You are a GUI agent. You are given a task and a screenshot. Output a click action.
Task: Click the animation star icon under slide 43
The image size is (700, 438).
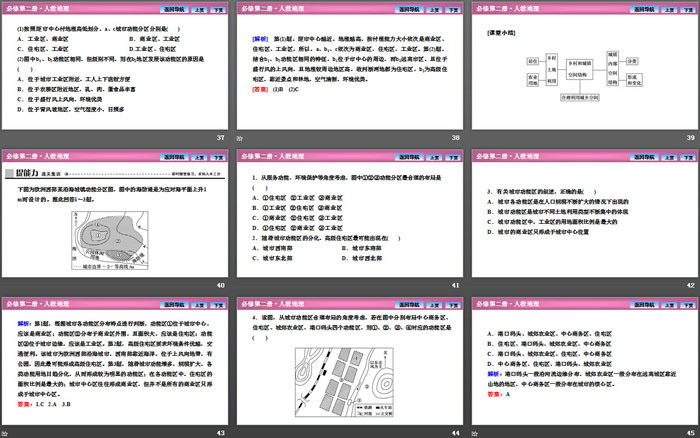pos(4,434)
